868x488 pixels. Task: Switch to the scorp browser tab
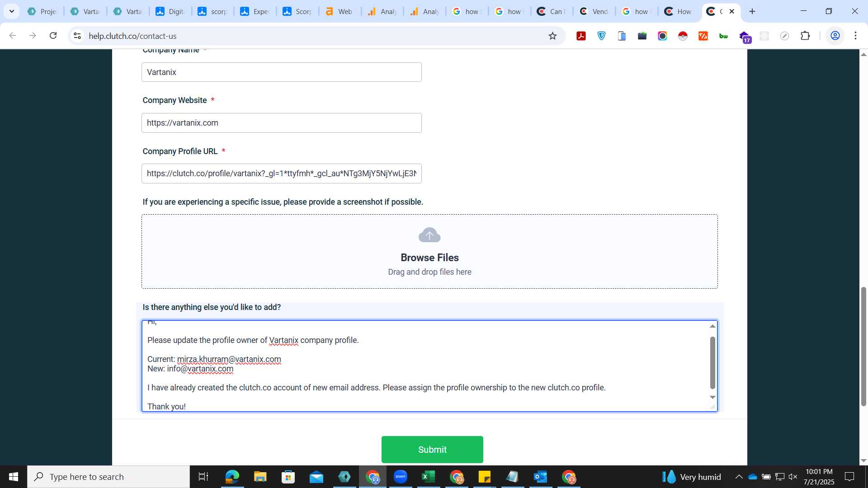click(x=212, y=11)
